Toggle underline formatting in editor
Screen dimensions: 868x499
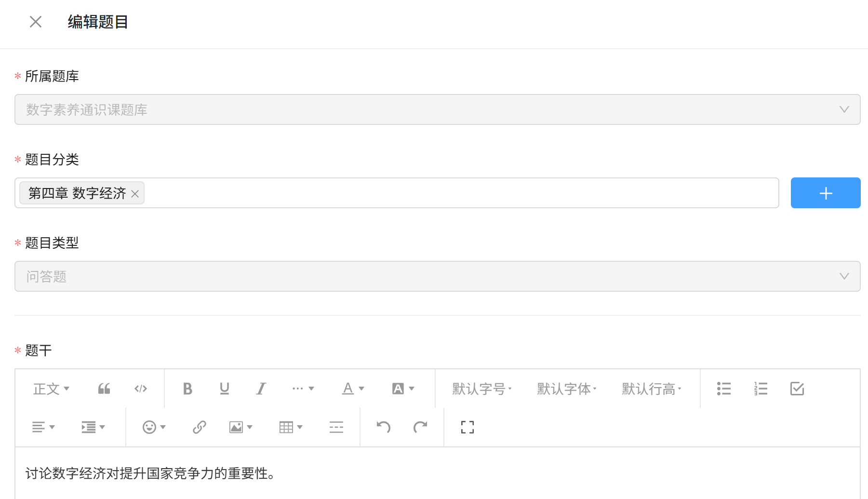[224, 389]
